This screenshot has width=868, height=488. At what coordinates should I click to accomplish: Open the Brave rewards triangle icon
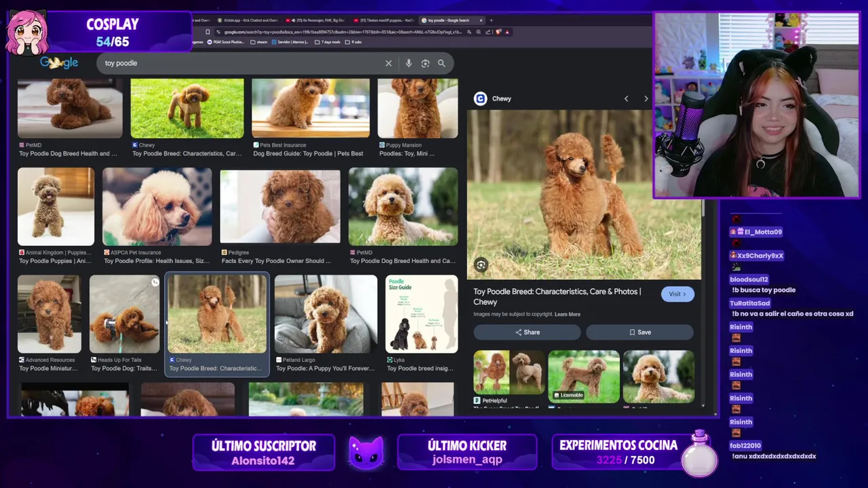[507, 32]
